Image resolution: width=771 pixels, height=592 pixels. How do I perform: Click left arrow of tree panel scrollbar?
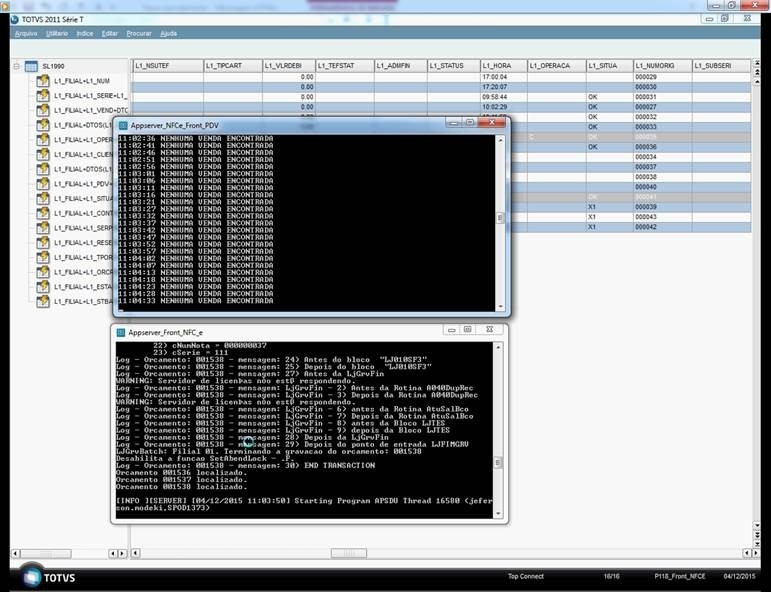point(15,554)
